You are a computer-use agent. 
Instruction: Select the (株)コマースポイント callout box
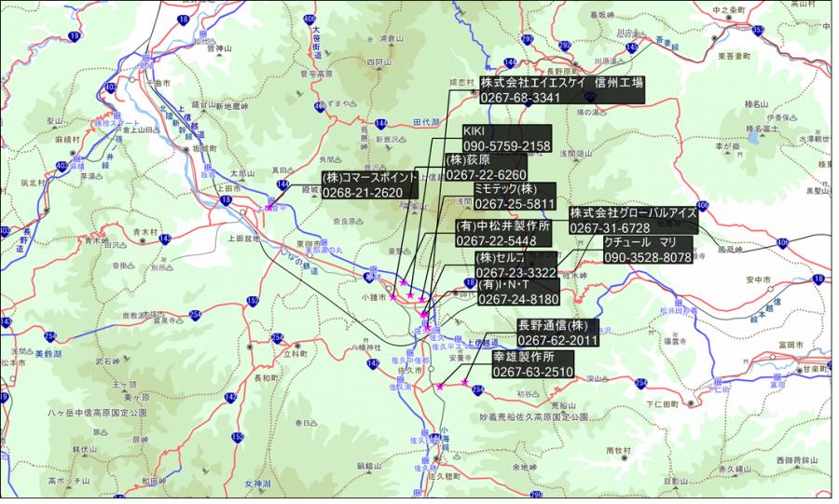click(370, 185)
